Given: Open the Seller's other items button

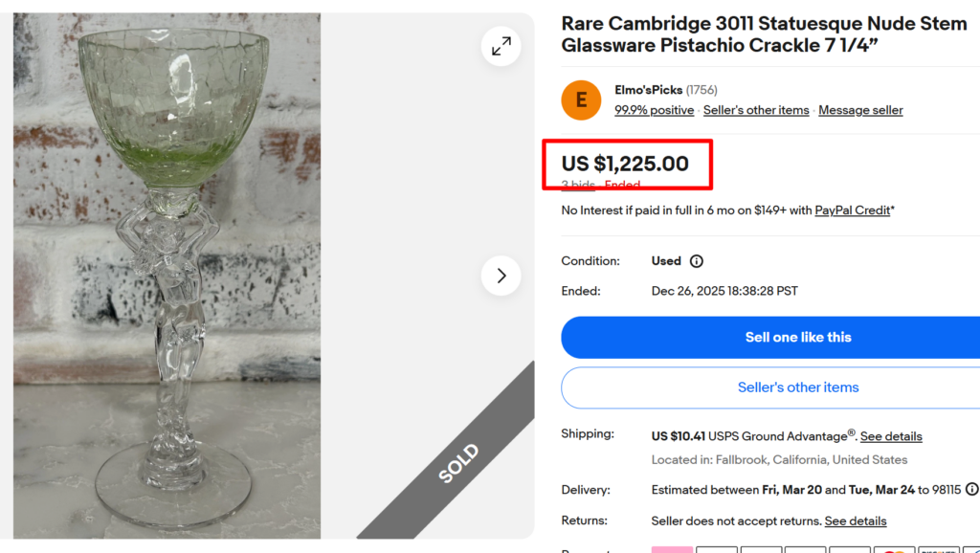Looking at the screenshot, I should click(x=798, y=387).
